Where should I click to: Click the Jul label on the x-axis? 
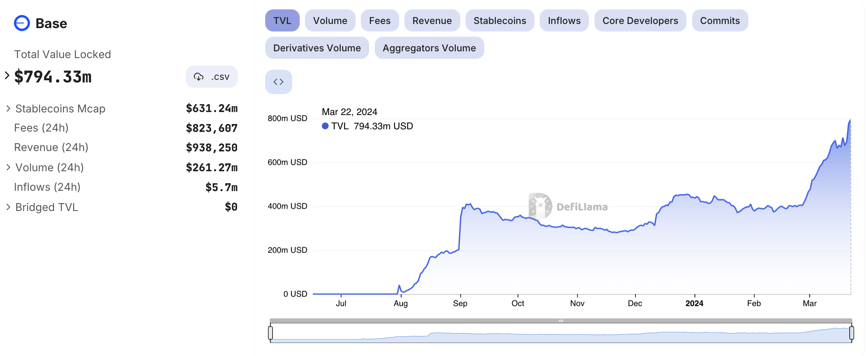pos(341,304)
